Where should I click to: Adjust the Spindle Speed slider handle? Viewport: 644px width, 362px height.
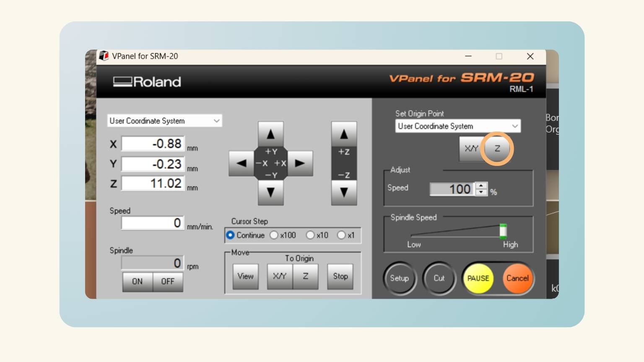(x=503, y=231)
